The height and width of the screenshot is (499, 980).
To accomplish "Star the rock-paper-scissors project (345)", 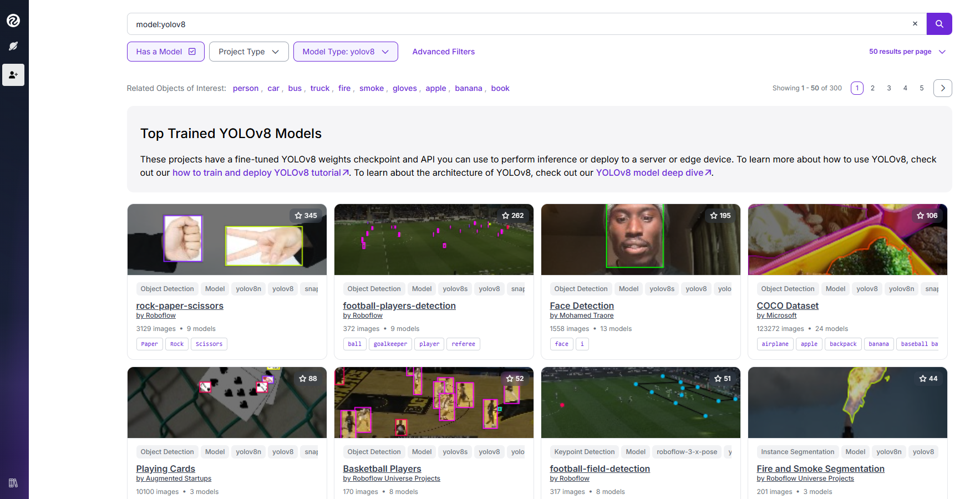I will [306, 216].
